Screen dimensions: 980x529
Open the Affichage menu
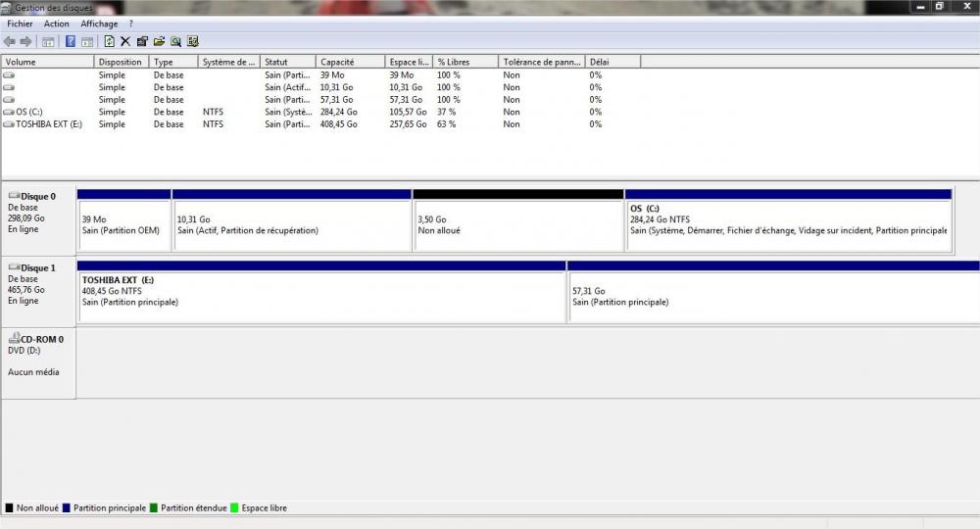[x=99, y=24]
